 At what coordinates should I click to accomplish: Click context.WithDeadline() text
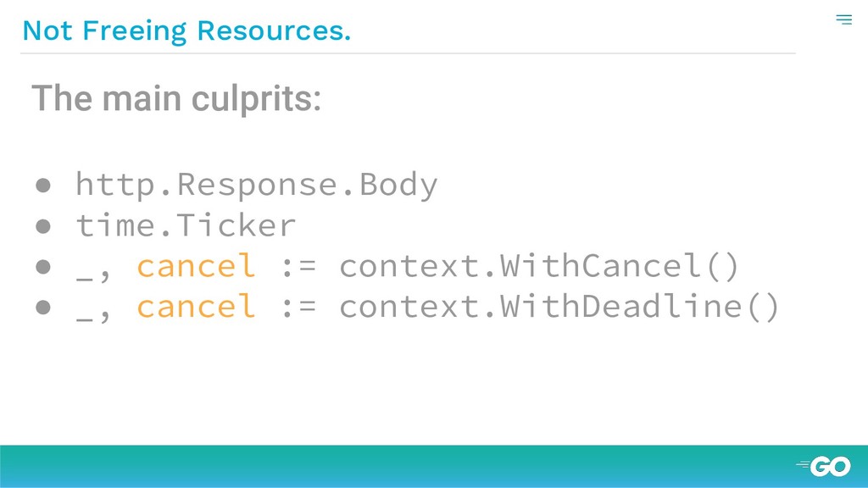tap(559, 307)
